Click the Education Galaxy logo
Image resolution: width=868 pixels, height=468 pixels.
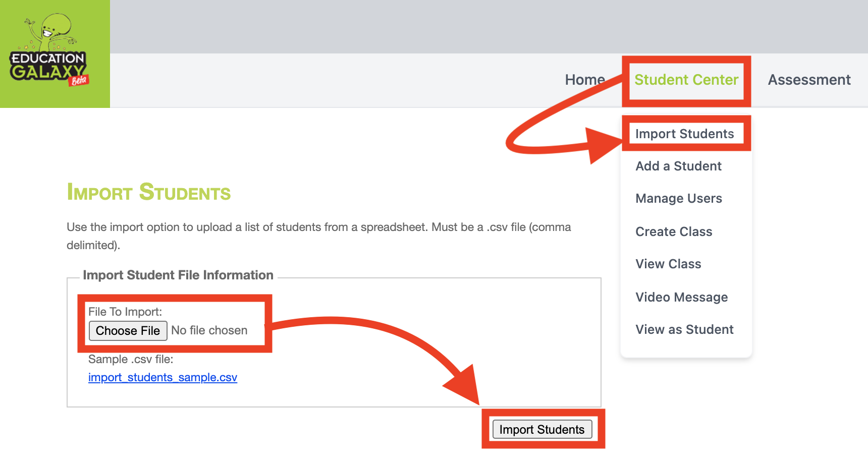55,54
